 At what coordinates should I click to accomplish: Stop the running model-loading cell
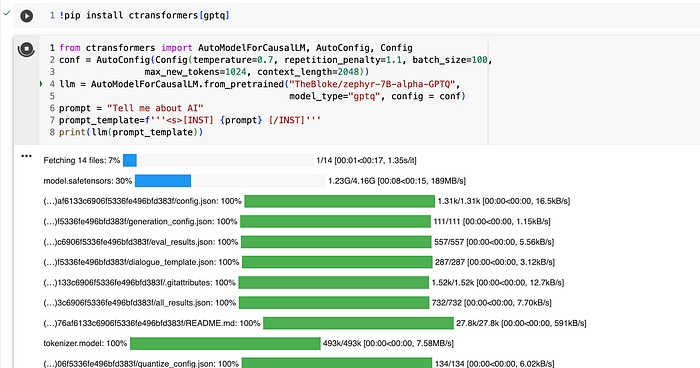pos(26,49)
